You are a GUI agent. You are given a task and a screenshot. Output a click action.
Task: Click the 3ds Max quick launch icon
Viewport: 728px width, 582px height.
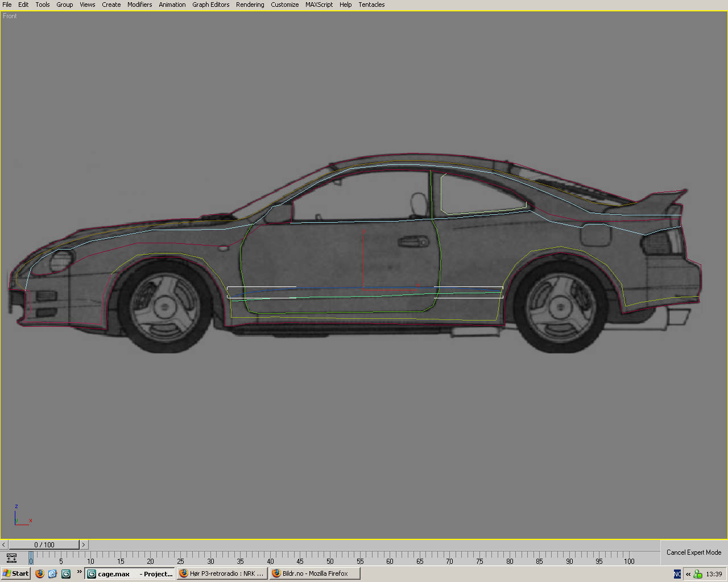(x=66, y=573)
